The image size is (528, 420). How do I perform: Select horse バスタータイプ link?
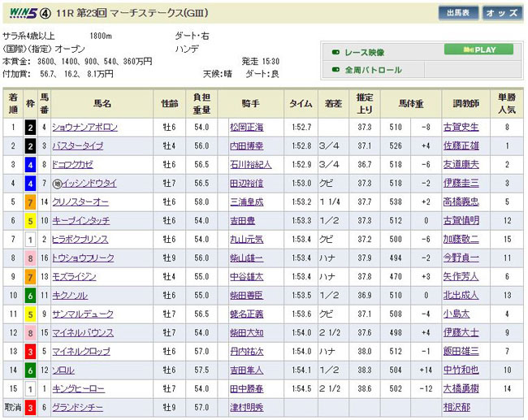[x=78, y=146]
